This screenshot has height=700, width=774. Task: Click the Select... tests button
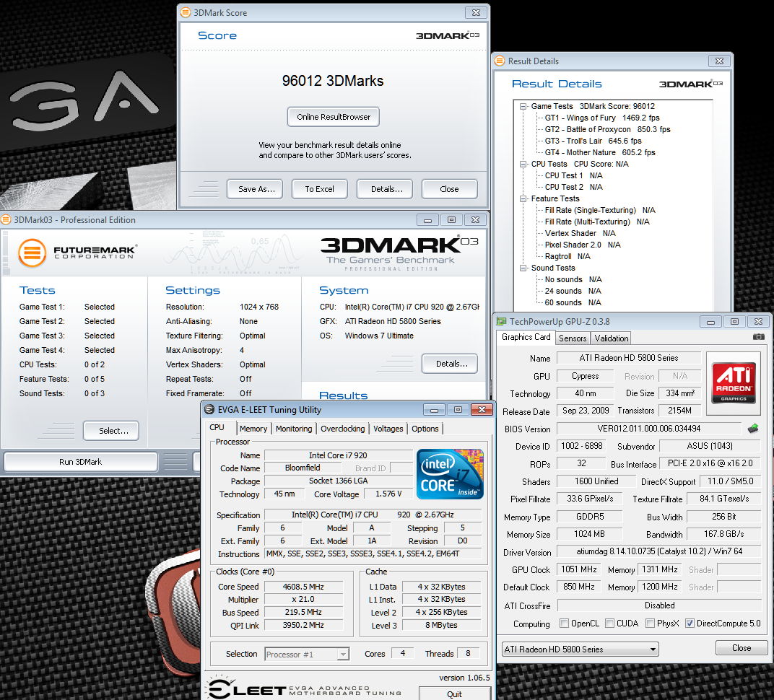[x=111, y=431]
